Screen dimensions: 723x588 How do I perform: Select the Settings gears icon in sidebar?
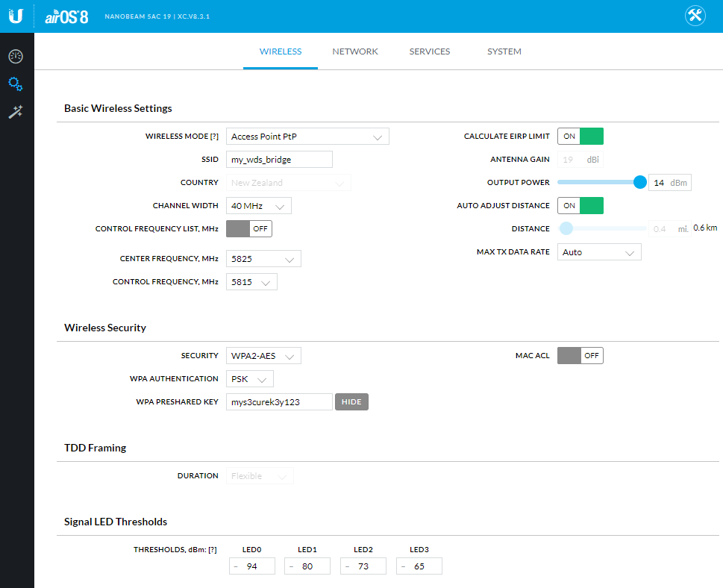[x=16, y=84]
